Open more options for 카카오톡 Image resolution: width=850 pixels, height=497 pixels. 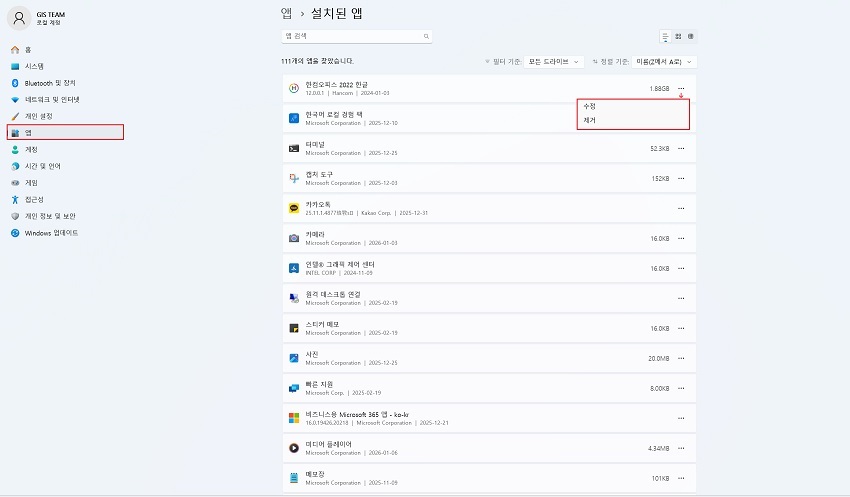click(x=681, y=208)
